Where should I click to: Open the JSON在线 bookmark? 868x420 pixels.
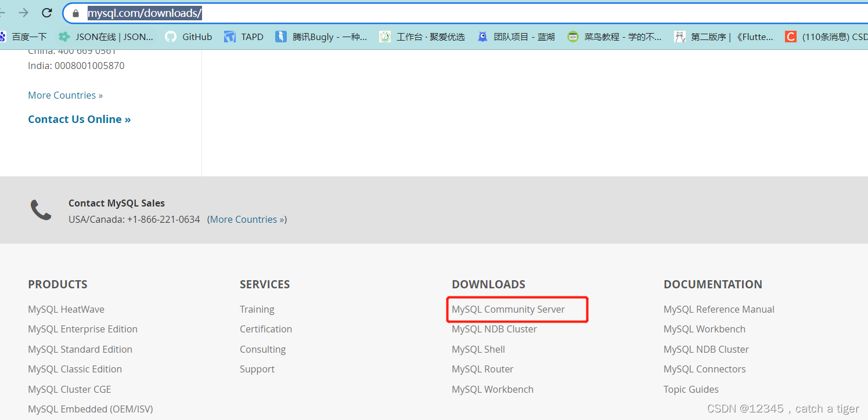(x=106, y=37)
